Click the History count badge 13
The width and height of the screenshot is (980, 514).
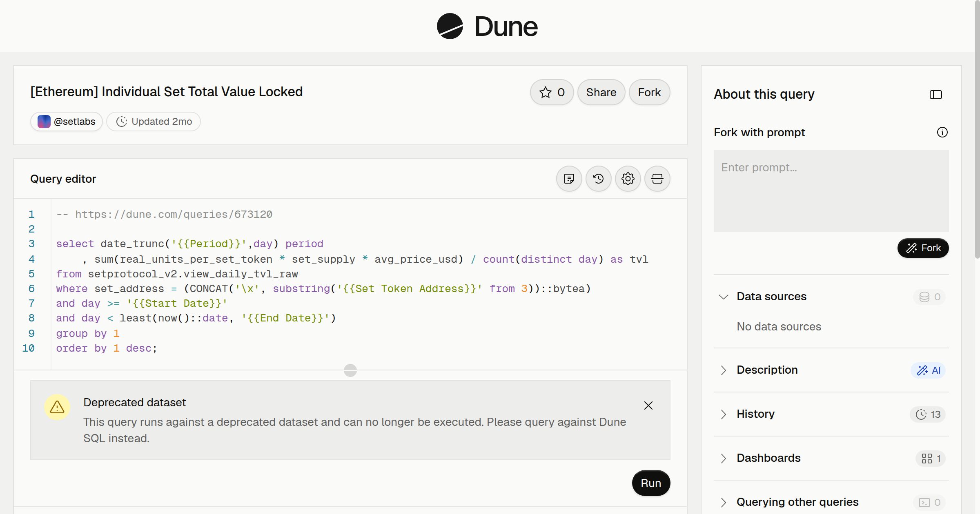[x=928, y=414]
